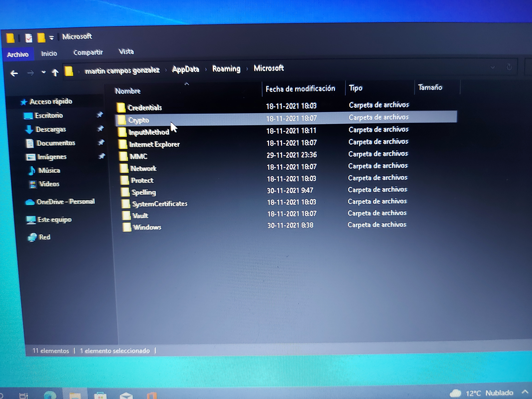Open the recent locations dropdown arrow
This screenshot has width=532, height=399.
[43, 72]
